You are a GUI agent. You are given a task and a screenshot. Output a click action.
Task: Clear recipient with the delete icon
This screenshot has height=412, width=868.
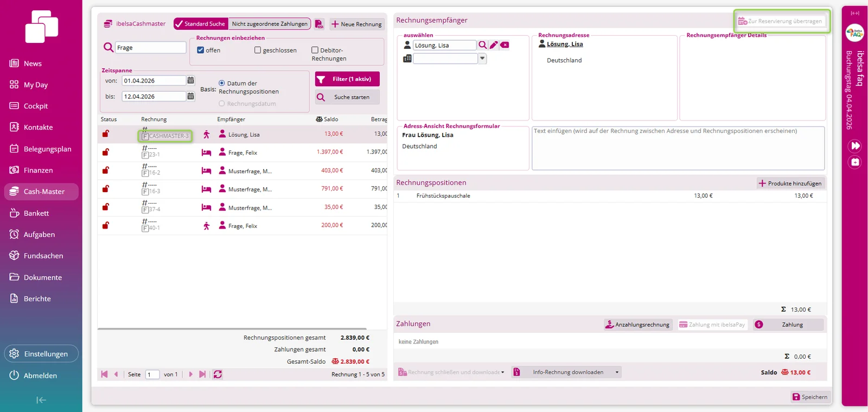point(505,45)
